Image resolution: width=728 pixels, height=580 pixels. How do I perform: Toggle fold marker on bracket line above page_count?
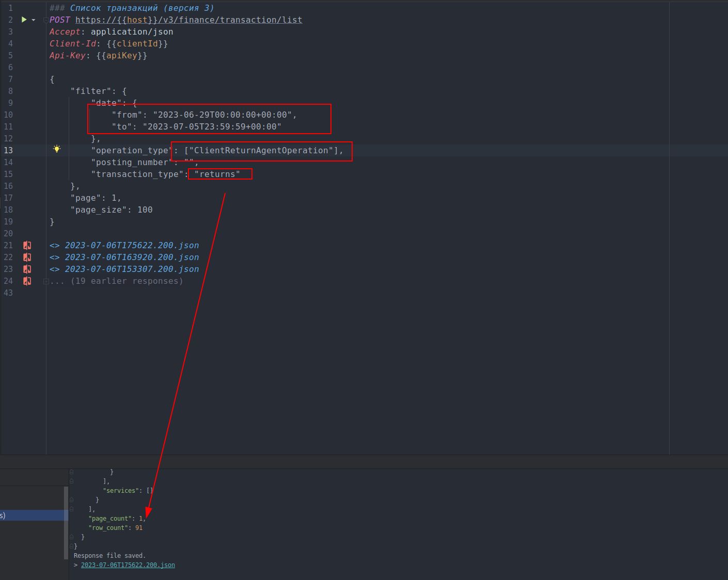coord(72,509)
